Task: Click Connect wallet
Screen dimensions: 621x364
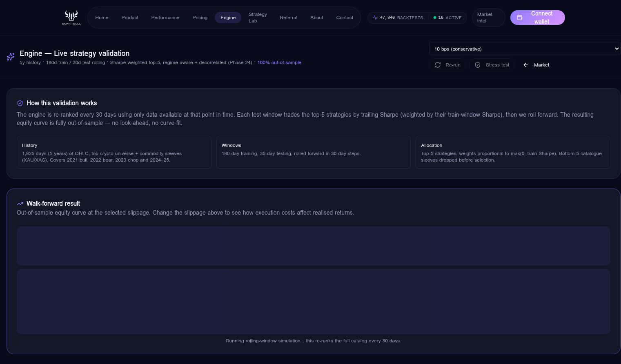Action: (x=538, y=18)
